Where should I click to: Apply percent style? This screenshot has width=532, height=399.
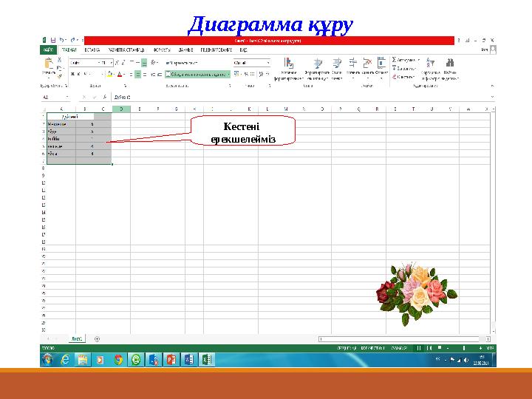coord(246,74)
